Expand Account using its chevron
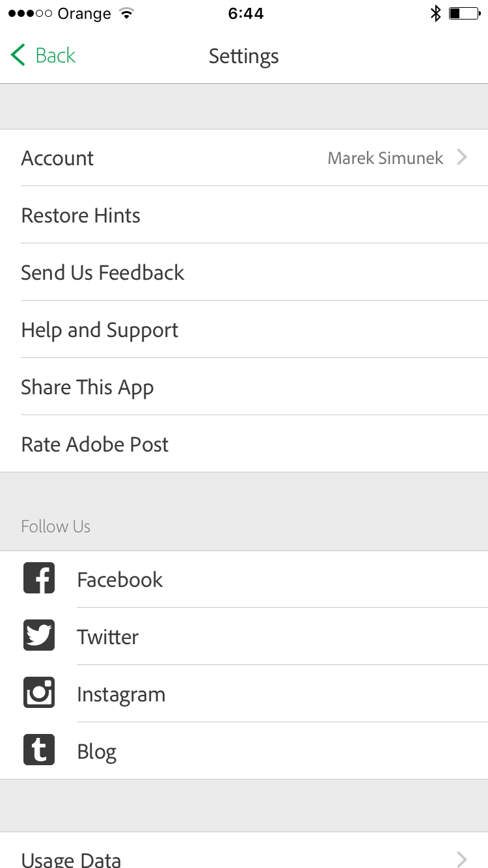Image resolution: width=488 pixels, height=868 pixels. [x=462, y=157]
